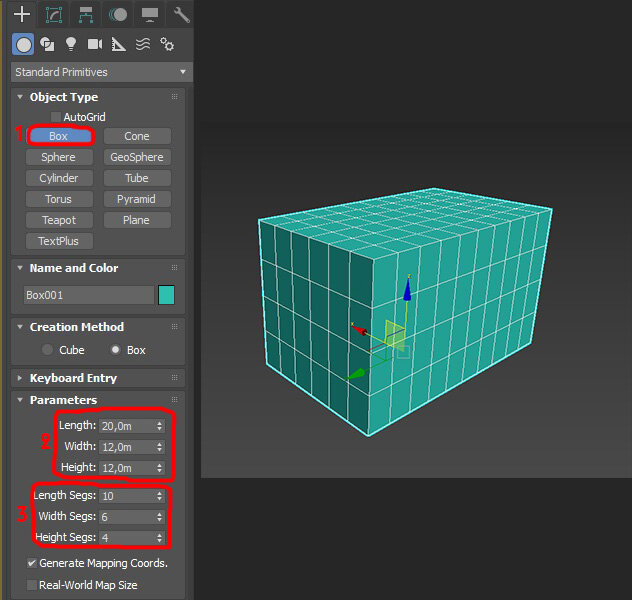Click the Plane primitive button
The height and width of the screenshot is (600, 632).
(137, 220)
